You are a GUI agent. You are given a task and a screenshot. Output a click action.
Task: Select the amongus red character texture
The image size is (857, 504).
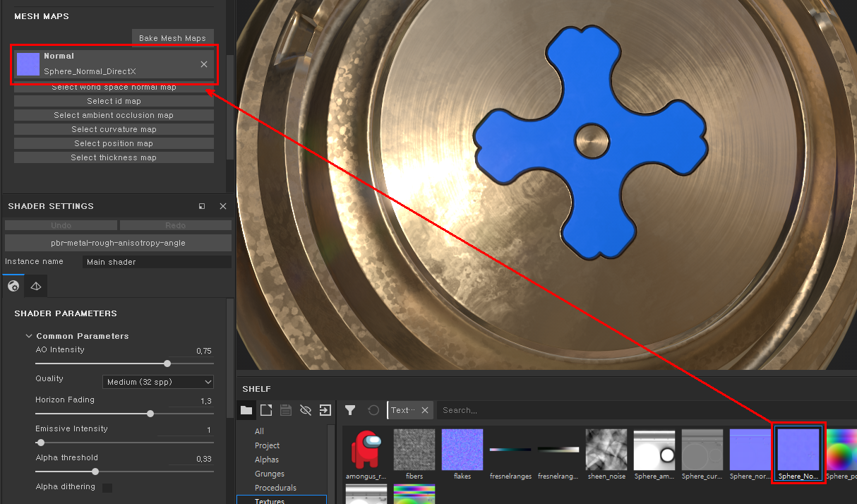pos(366,450)
